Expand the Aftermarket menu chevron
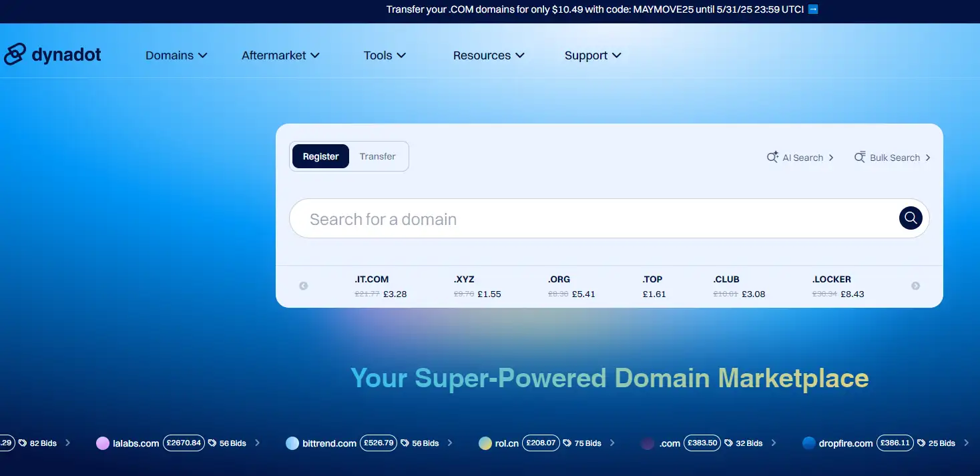Viewport: 980px width, 476px height. [x=315, y=55]
